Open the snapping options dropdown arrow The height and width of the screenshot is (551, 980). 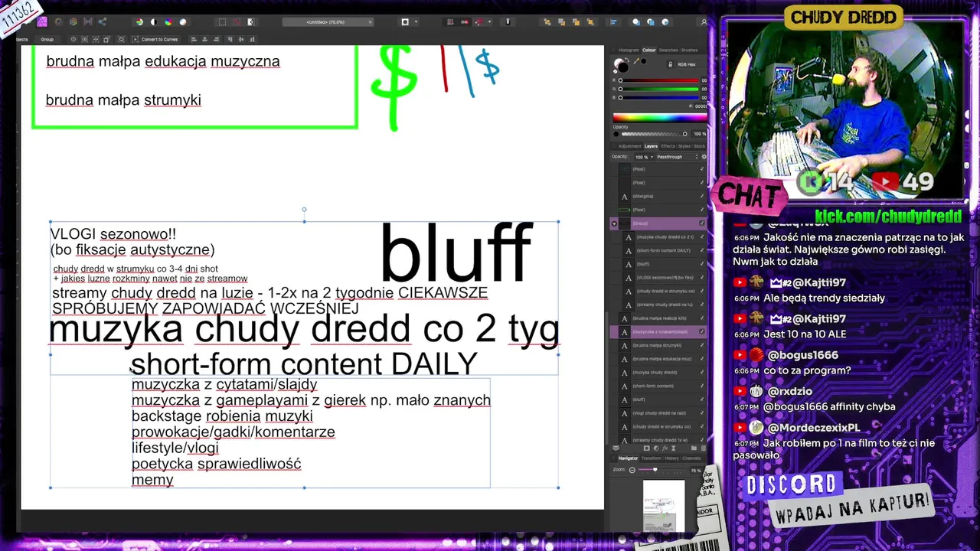pos(489,22)
